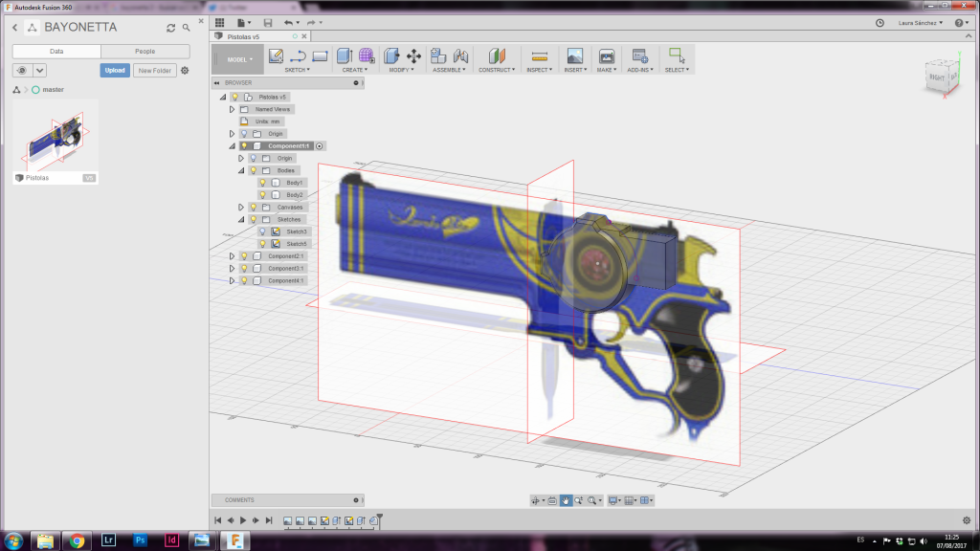The width and height of the screenshot is (980, 551).
Task: Expand the Component2:1 tree node
Action: [232, 256]
